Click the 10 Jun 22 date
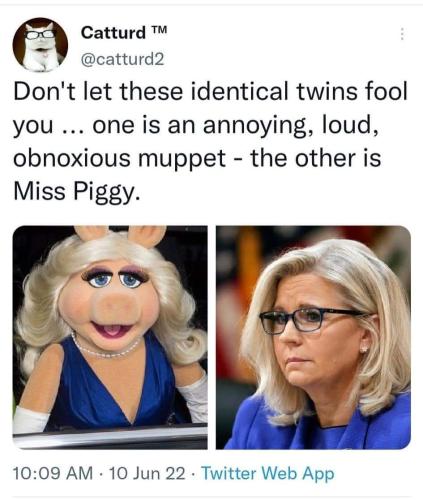Viewport: 423px width, 500px height. tap(147, 473)
